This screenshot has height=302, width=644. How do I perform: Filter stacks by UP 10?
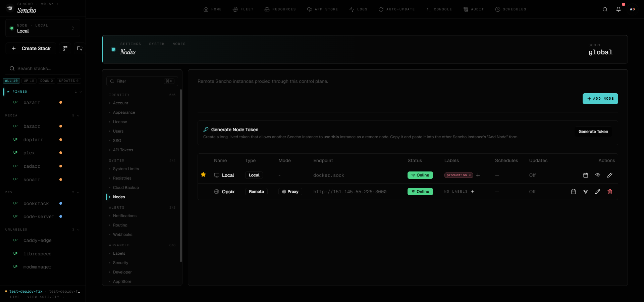(29, 81)
